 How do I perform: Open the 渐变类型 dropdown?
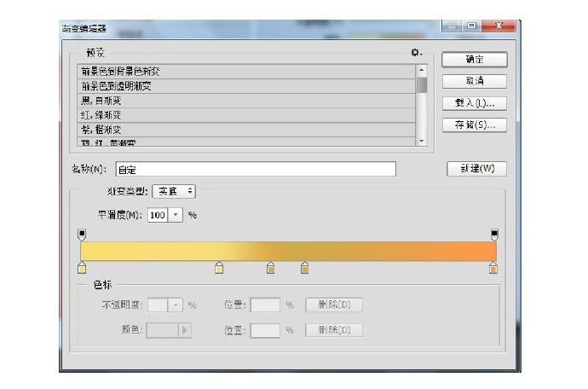point(174,191)
